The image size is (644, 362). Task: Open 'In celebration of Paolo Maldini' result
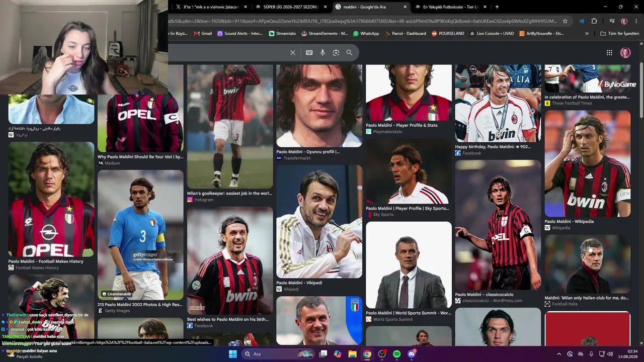587,97
